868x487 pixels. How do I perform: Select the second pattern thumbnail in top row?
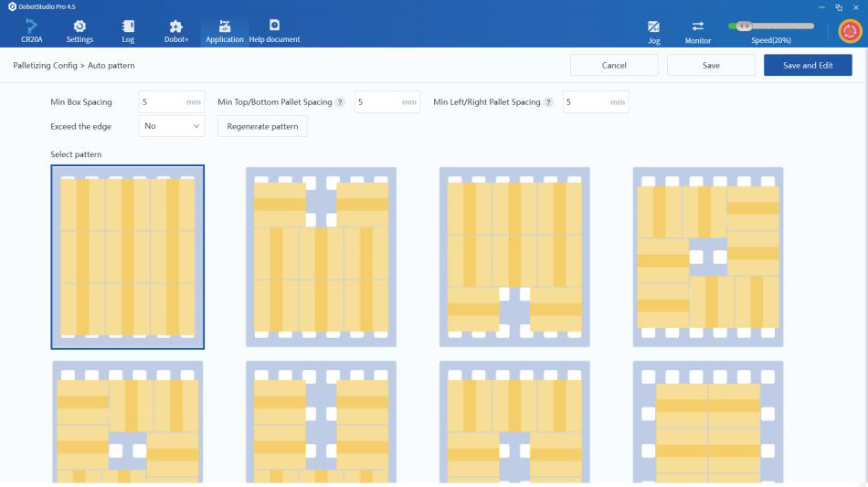point(321,257)
